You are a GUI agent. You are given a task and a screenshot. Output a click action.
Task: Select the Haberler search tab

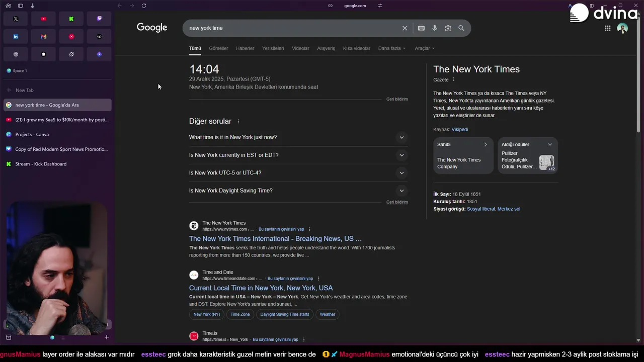(245, 48)
